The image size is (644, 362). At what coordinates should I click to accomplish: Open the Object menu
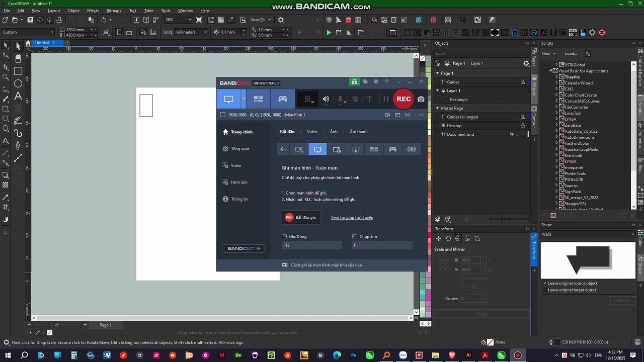click(73, 11)
